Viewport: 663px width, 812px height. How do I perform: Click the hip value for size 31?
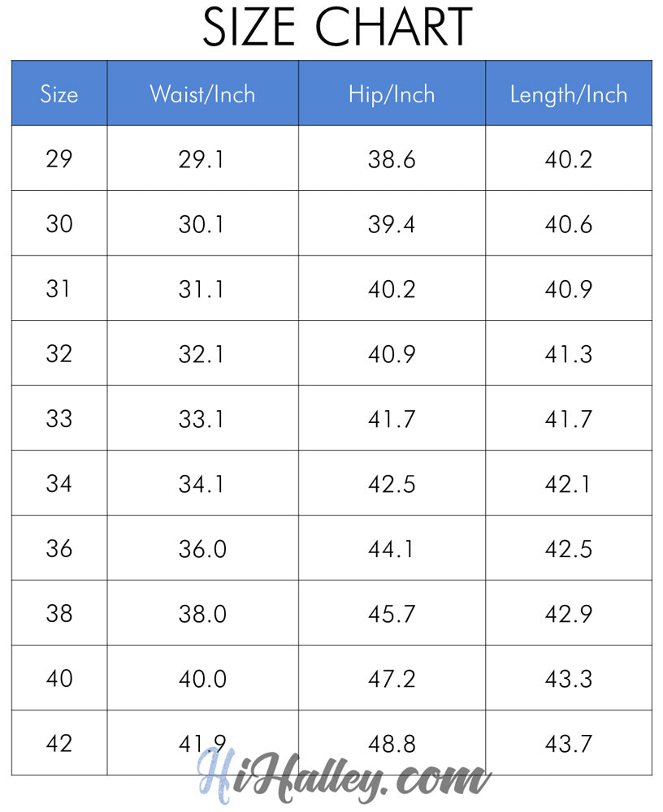point(392,288)
